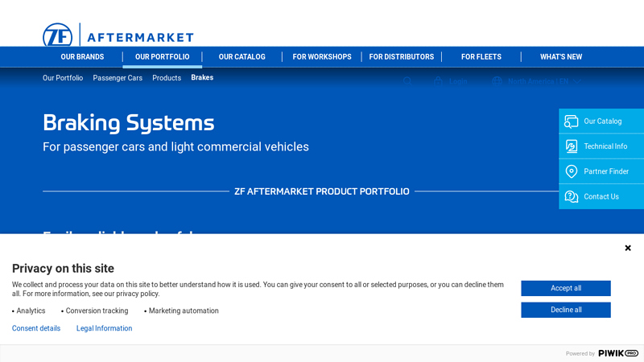Click the Powered by text
The width and height of the screenshot is (644, 362).
[x=580, y=353]
